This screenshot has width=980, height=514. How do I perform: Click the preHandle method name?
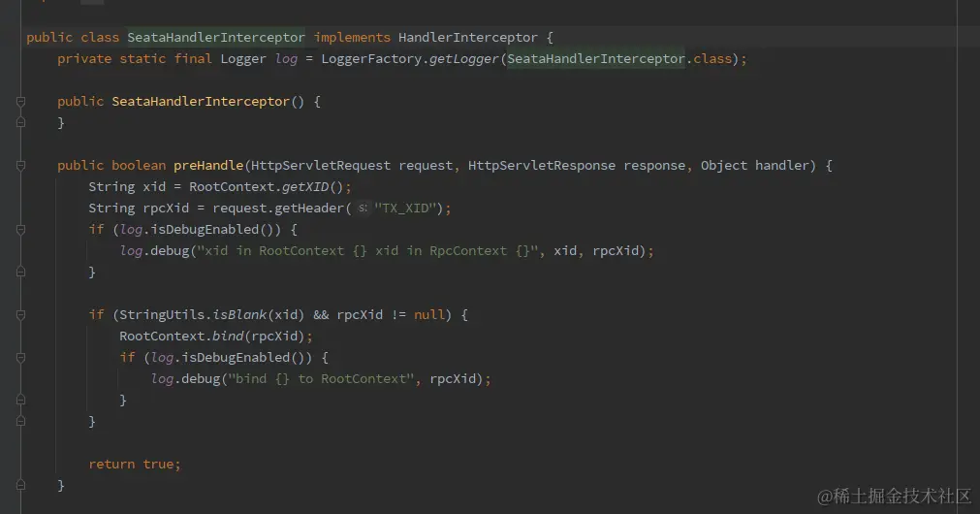[x=208, y=166]
